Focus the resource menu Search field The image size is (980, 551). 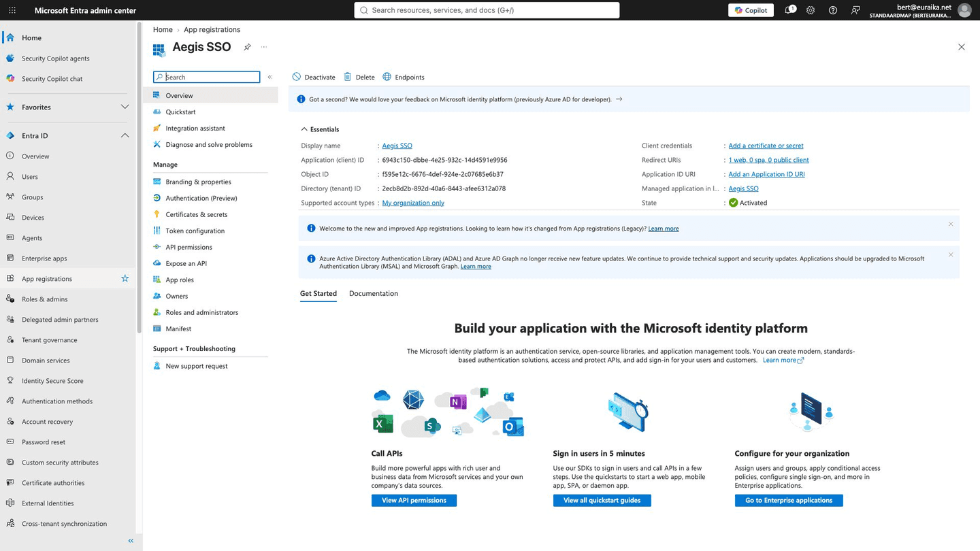pos(207,77)
